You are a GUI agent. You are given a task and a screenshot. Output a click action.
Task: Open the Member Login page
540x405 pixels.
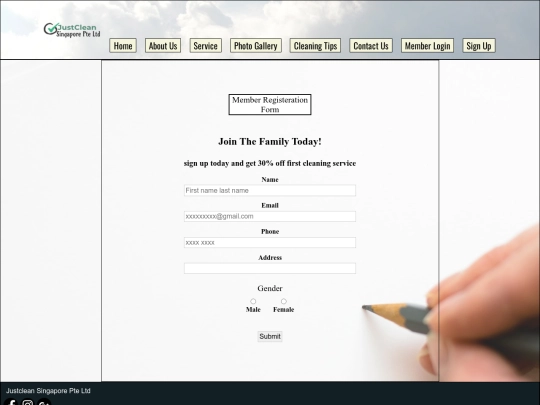tap(427, 45)
